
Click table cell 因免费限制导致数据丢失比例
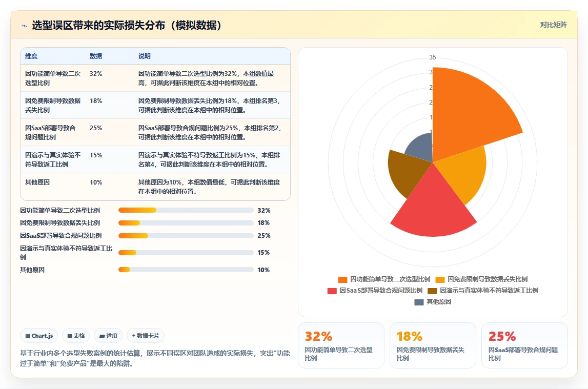[53, 105]
